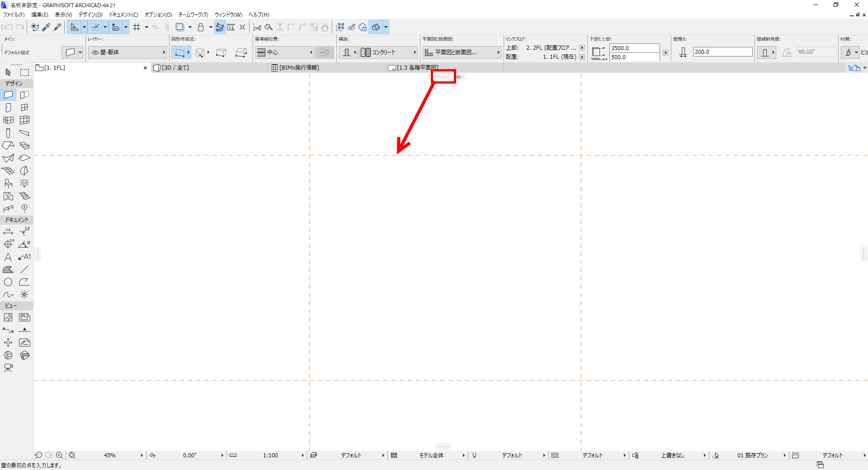The width and height of the screenshot is (868, 470).
Task: Select the Lamp tool
Action: tap(24, 183)
